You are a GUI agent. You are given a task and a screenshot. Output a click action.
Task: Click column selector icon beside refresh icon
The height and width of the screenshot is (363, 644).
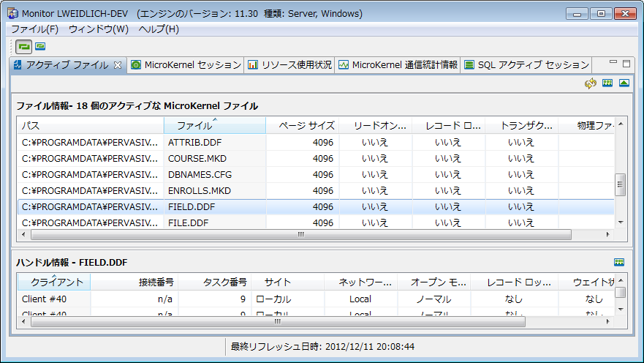point(607,83)
